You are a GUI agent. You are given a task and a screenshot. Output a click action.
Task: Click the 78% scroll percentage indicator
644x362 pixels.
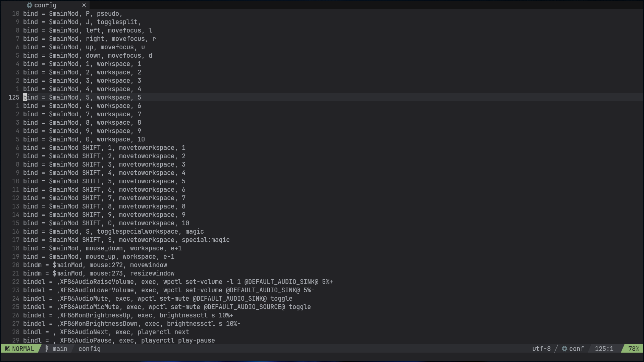tap(634, 349)
